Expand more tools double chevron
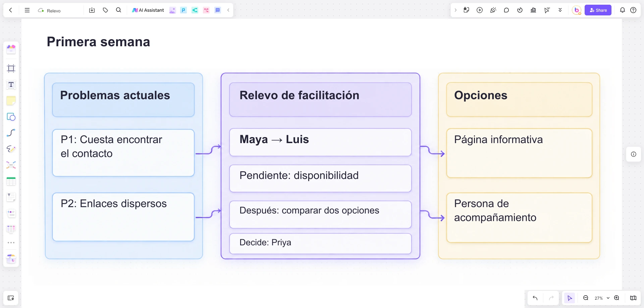The width and height of the screenshot is (644, 308). pyautogui.click(x=560, y=10)
